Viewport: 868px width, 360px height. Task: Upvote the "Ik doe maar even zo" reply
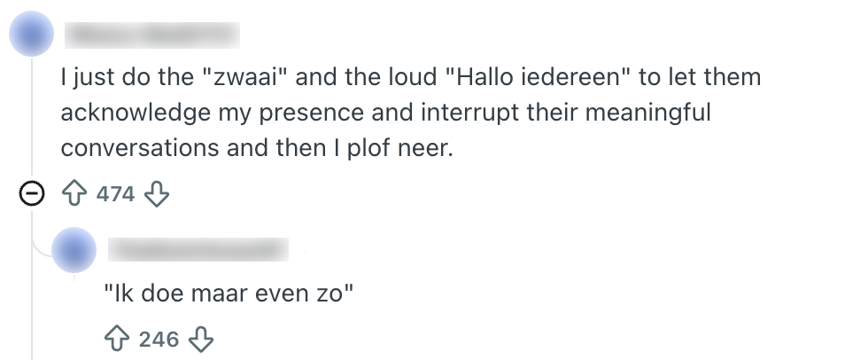pos(118,339)
